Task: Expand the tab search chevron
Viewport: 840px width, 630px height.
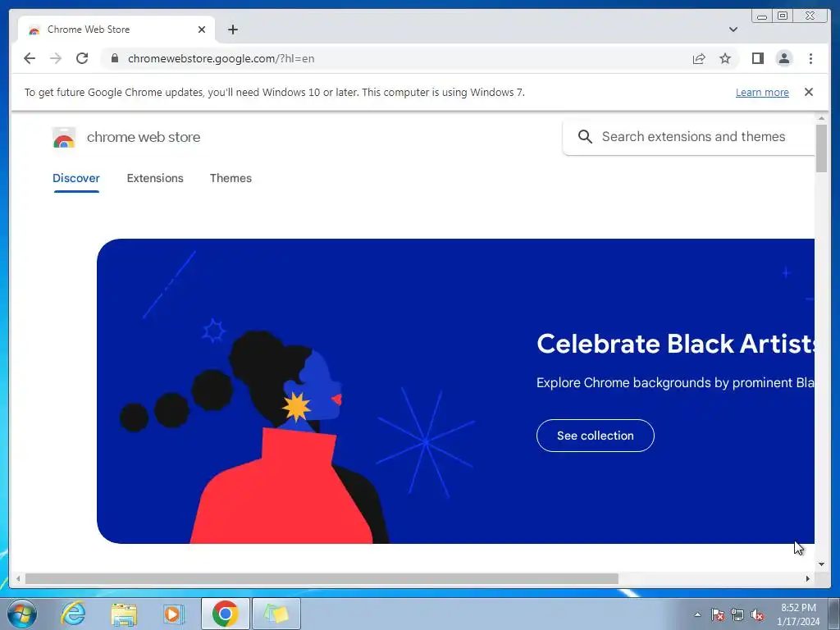Action: 733,30
